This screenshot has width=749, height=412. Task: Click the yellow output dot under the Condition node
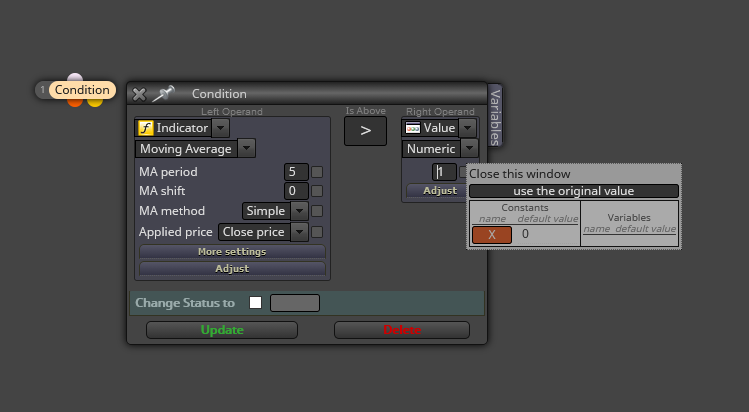tap(95, 102)
